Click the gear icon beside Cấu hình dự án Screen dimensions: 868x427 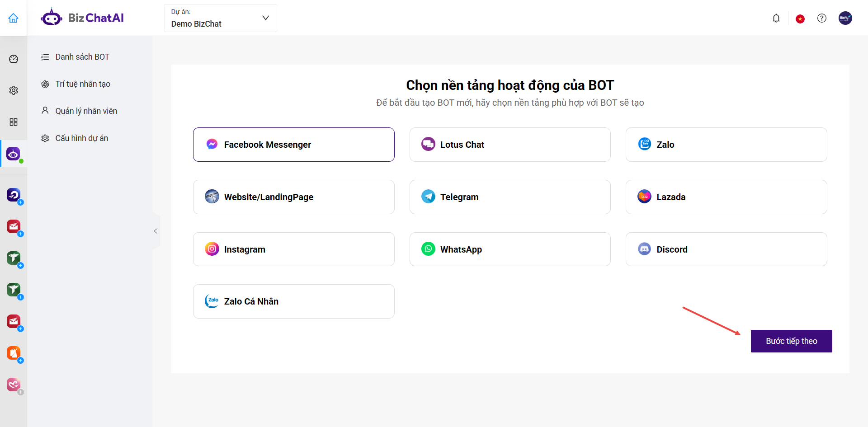coord(45,138)
